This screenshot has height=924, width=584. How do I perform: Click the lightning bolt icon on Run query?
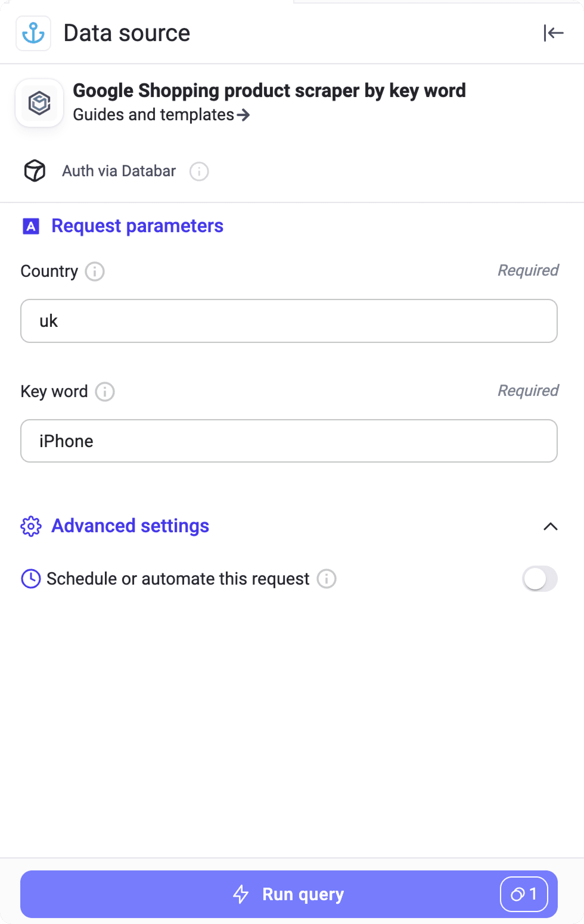[241, 894]
